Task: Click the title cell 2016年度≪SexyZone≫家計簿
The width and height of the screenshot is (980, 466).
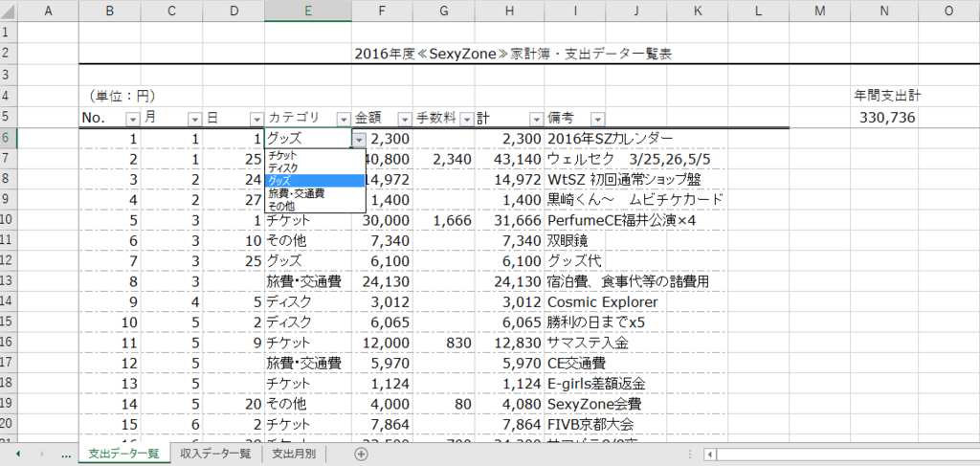Action: click(x=513, y=54)
